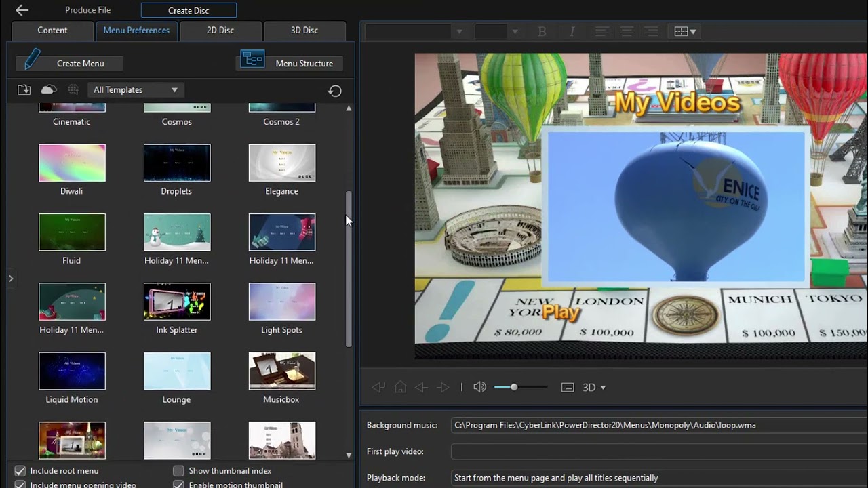Click the previous page arrow in preview controls
Screen dimensions: 868x488
coord(378,387)
